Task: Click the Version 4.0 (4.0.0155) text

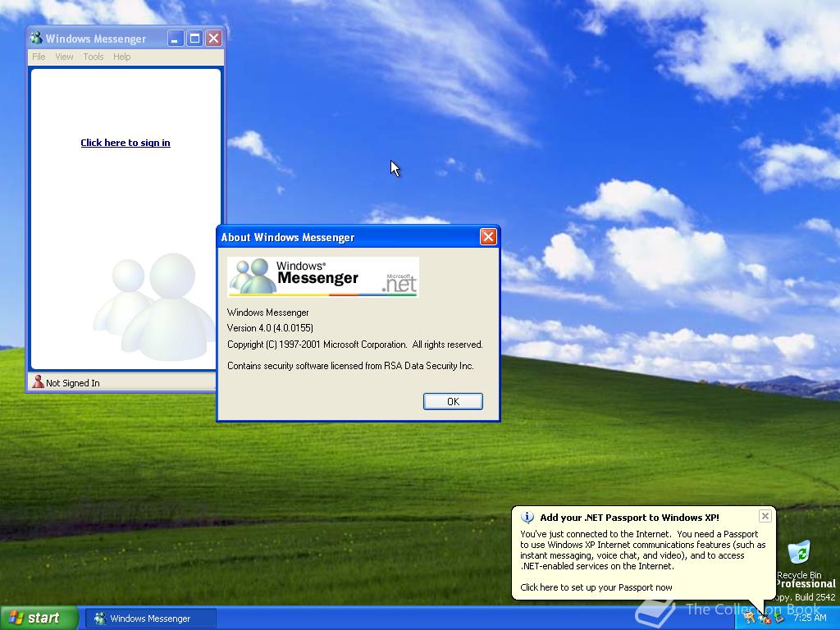Action: pyautogui.click(x=270, y=328)
